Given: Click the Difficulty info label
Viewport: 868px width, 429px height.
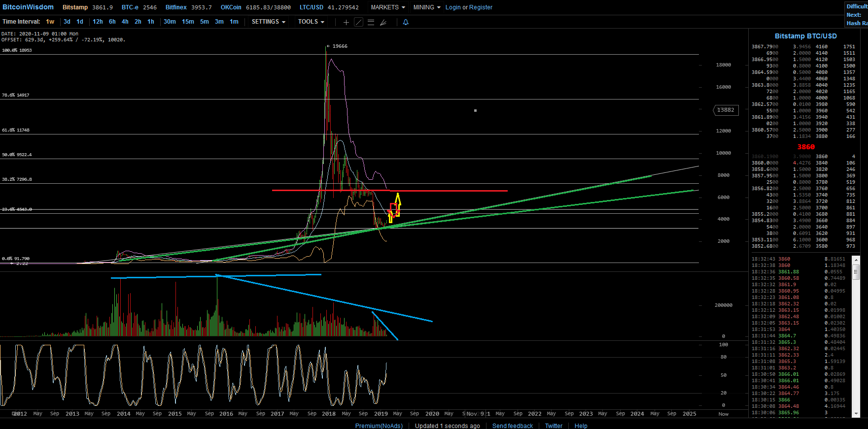Looking at the screenshot, I should click(x=857, y=6).
